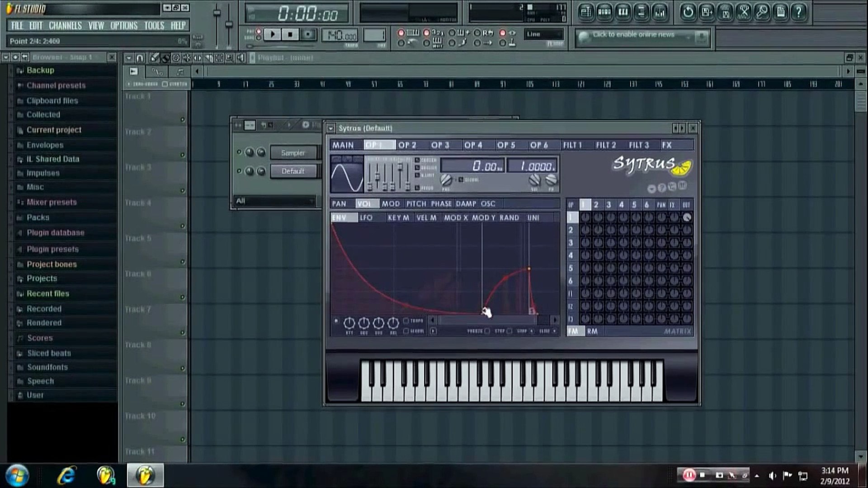Click the volume speaker icon in system tray
This screenshot has width=868, height=488.
pos(772,475)
